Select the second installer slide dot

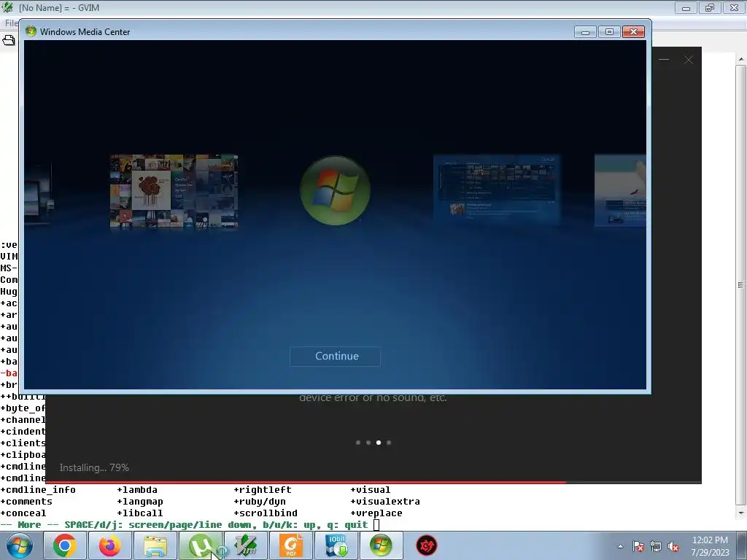[368, 443]
